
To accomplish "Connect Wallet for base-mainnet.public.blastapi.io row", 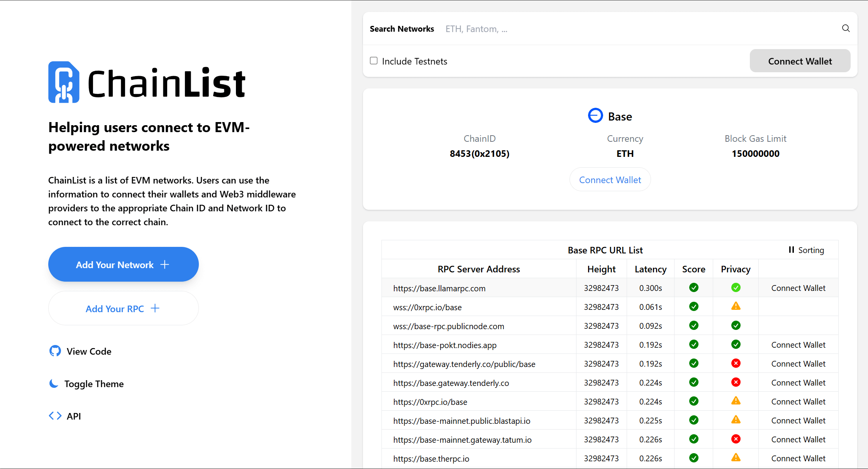I will pos(798,420).
